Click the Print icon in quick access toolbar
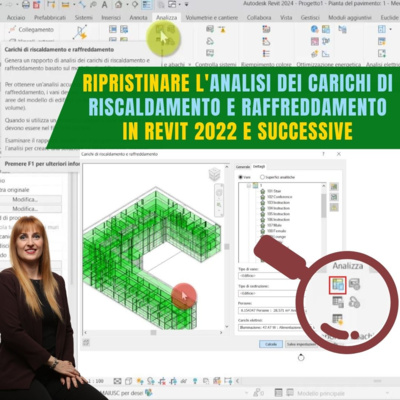Image resolution: width=400 pixels, height=400 pixels. [x=26, y=5]
